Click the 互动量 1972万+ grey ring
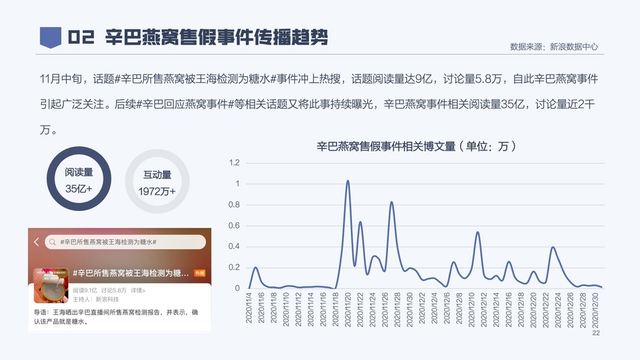This screenshot has width=640, height=360. pos(157,181)
